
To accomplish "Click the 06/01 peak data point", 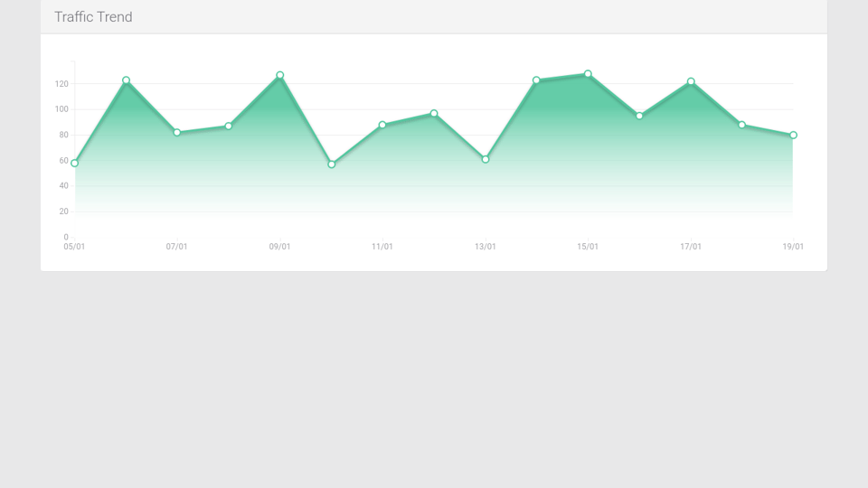I will [x=127, y=80].
